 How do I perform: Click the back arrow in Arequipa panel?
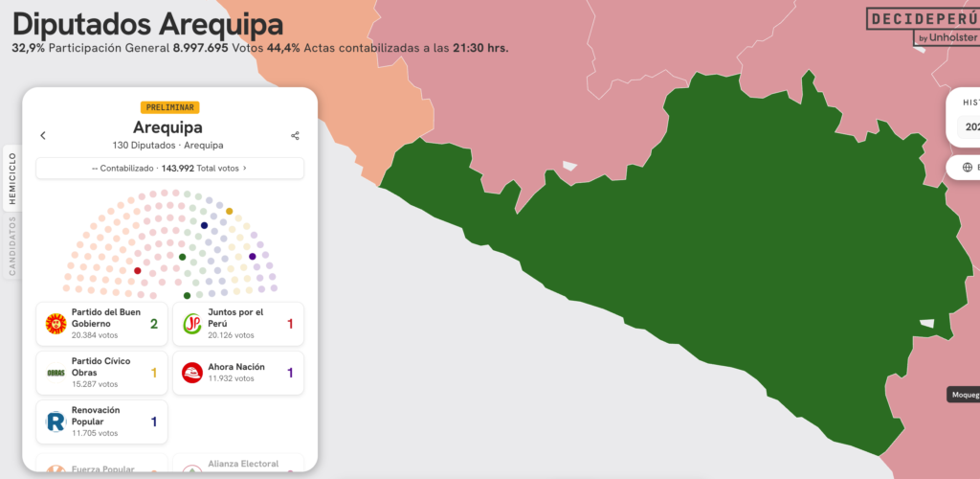coord(43,136)
